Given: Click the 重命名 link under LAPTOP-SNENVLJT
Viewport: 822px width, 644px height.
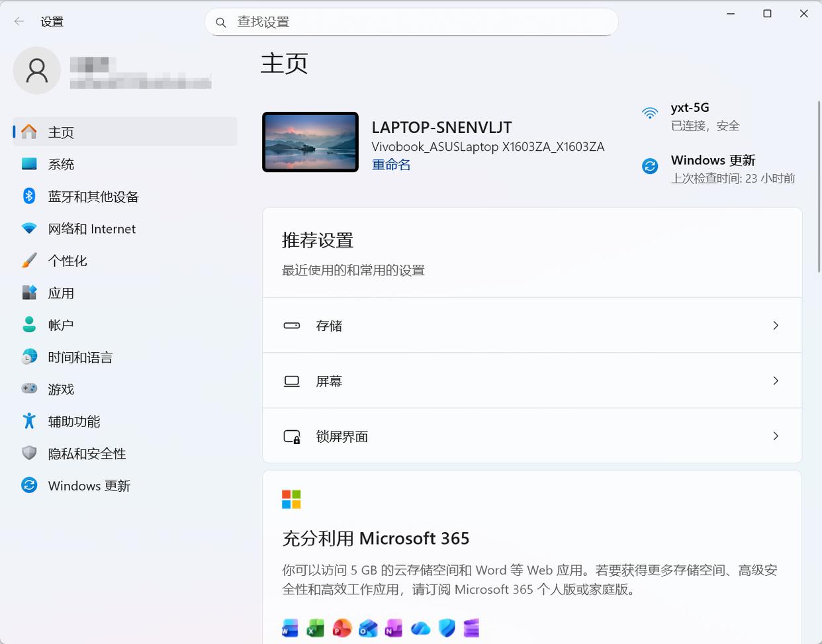Looking at the screenshot, I should pos(390,164).
